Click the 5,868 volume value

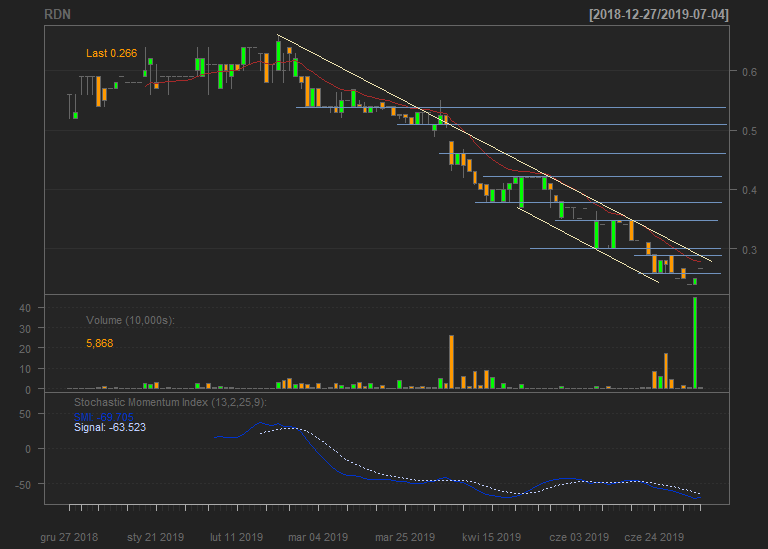click(x=99, y=343)
